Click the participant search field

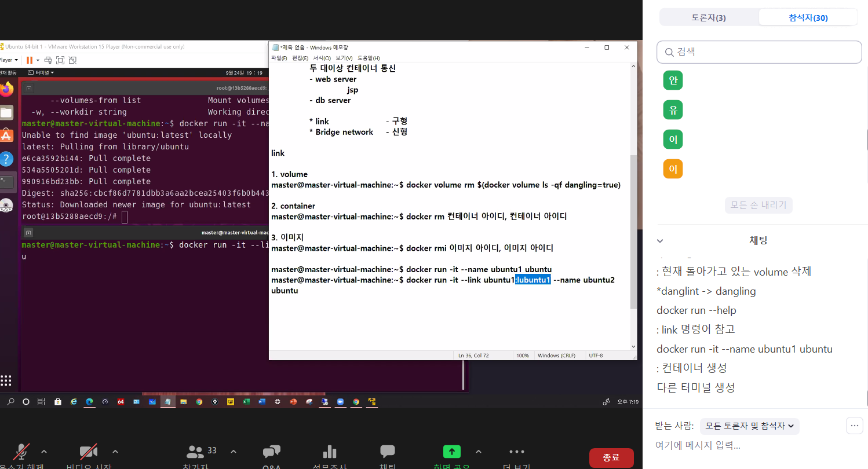[759, 52]
